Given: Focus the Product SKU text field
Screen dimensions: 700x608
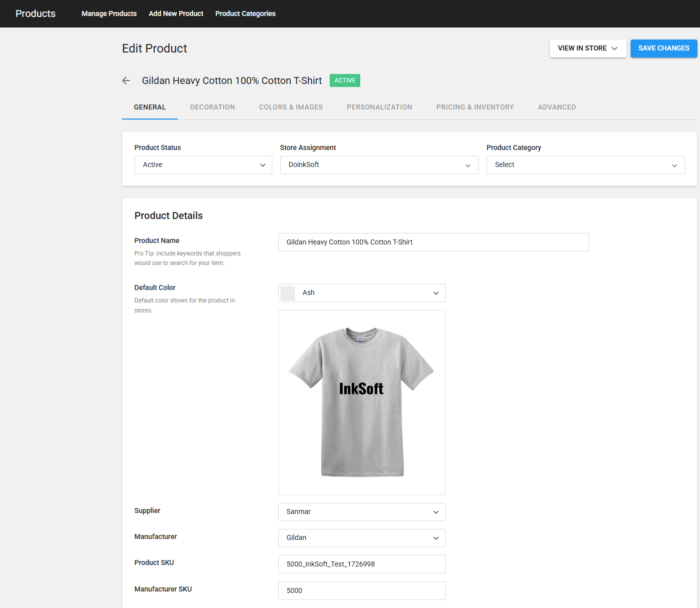Looking at the screenshot, I should 362,564.
